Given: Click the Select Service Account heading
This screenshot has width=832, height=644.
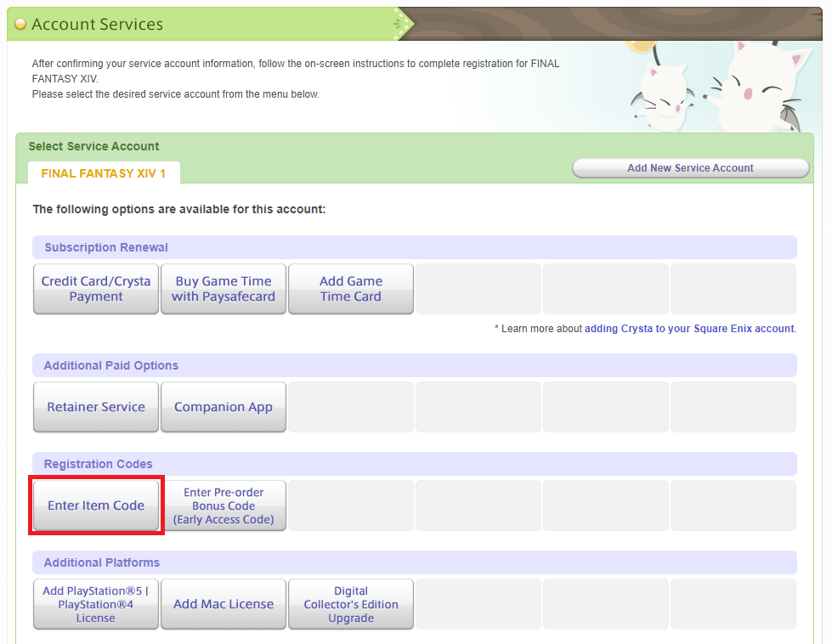Looking at the screenshot, I should [x=94, y=146].
